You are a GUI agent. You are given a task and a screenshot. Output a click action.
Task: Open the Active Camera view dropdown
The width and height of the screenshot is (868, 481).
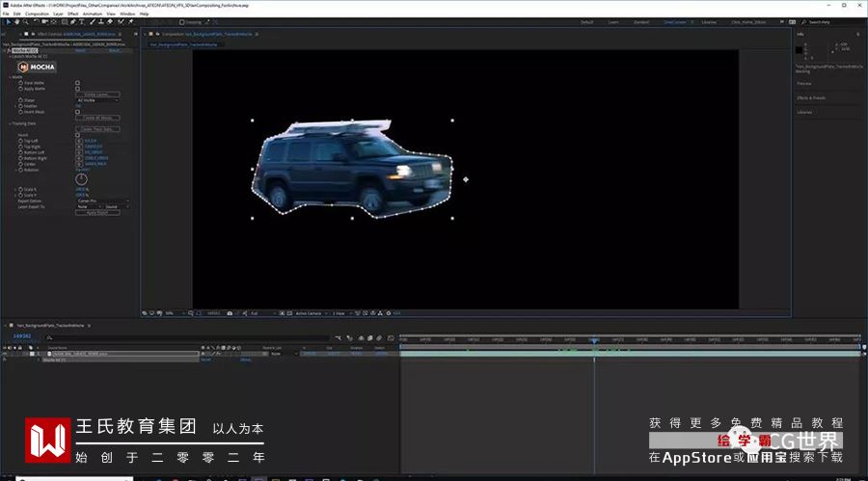click(312, 313)
